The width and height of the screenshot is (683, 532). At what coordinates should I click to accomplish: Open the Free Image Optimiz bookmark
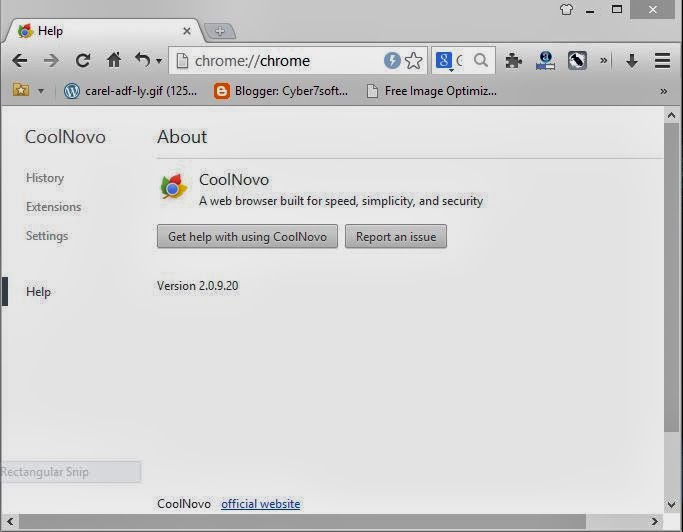(x=432, y=91)
